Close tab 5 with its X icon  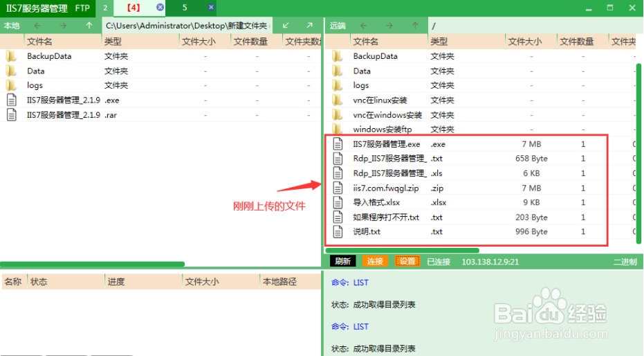pos(211,8)
